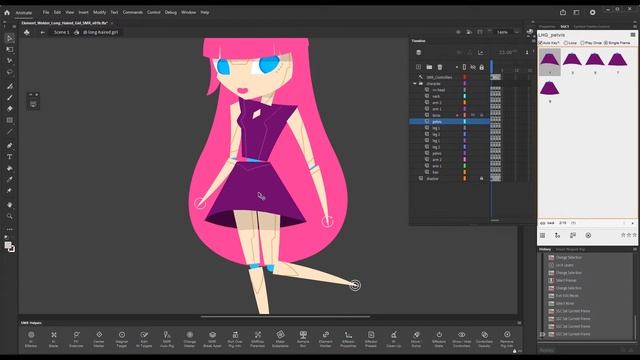Open the Share icon in title bar
Image resolution: width=640 pixels, height=360 pixels.
pyautogui.click(x=563, y=12)
